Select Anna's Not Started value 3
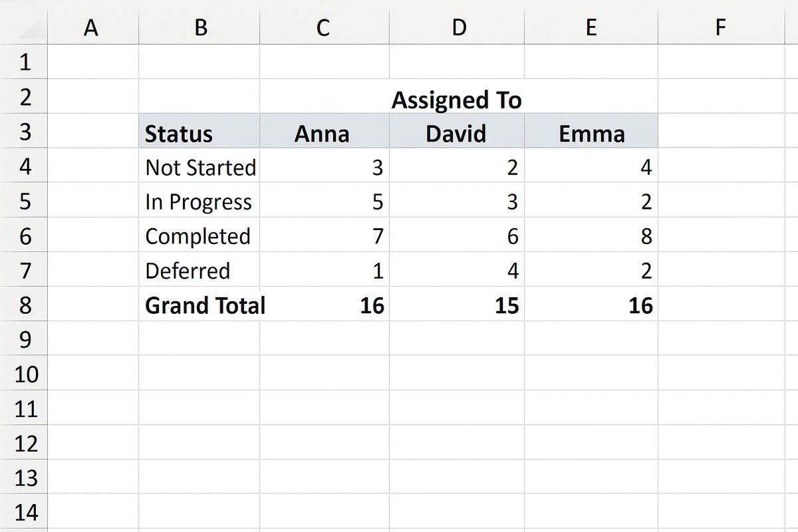The width and height of the screenshot is (798, 532). (324, 166)
